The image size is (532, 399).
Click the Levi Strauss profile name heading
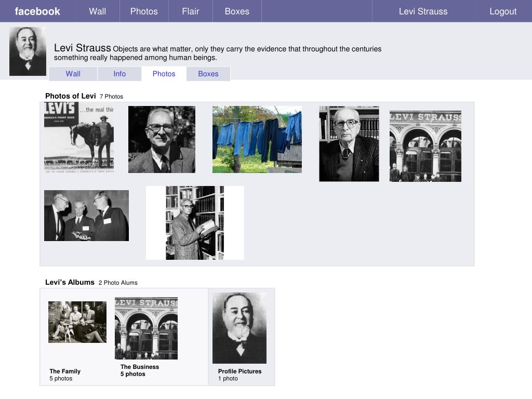83,48
